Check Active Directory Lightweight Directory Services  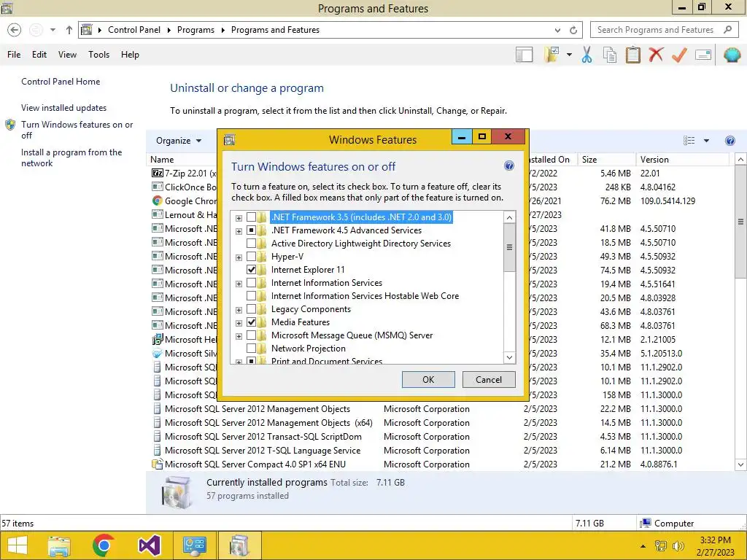(251, 244)
